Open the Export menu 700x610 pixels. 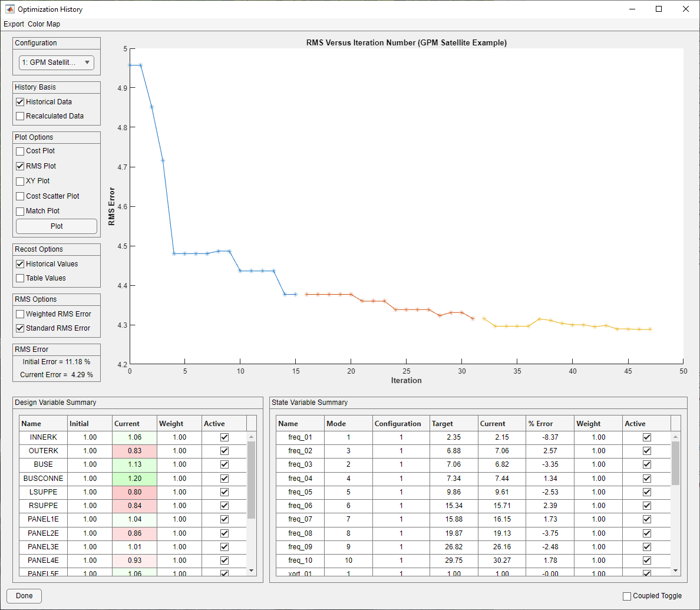point(14,24)
